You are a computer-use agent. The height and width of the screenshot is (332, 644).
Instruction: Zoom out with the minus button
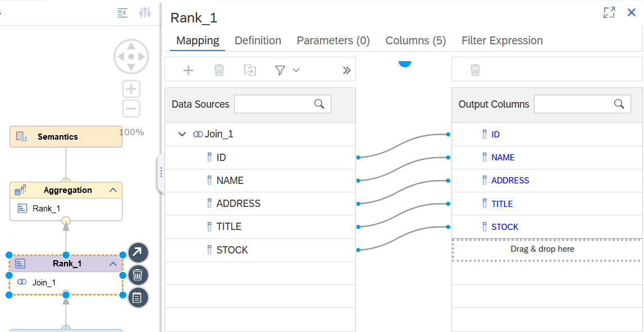131,108
